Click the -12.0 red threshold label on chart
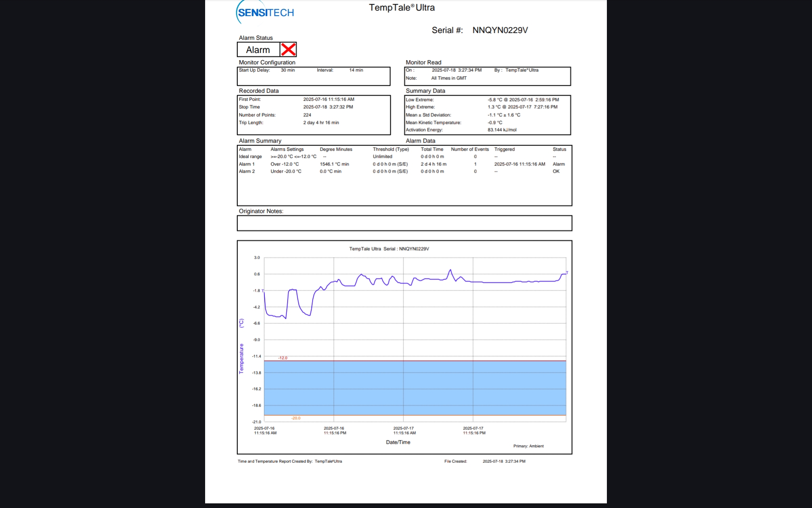Viewport: 812px width, 508px height. click(283, 358)
